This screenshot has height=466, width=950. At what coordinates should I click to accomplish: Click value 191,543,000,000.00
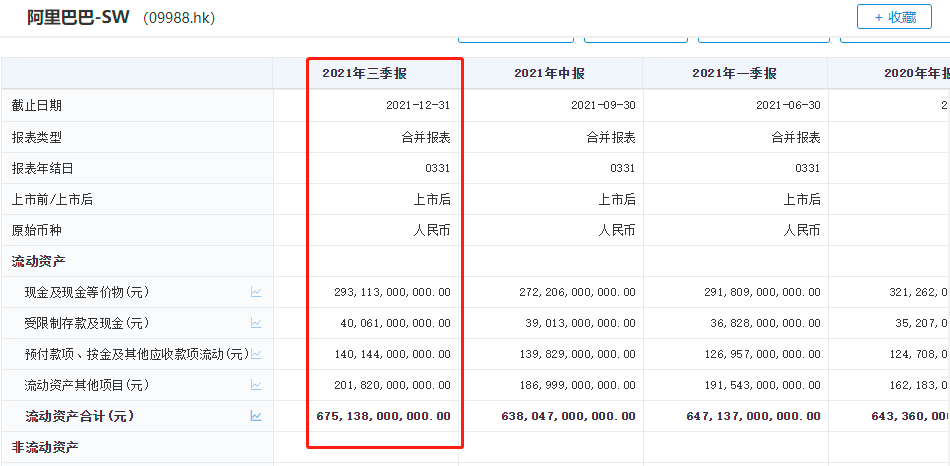pyautogui.click(x=763, y=385)
